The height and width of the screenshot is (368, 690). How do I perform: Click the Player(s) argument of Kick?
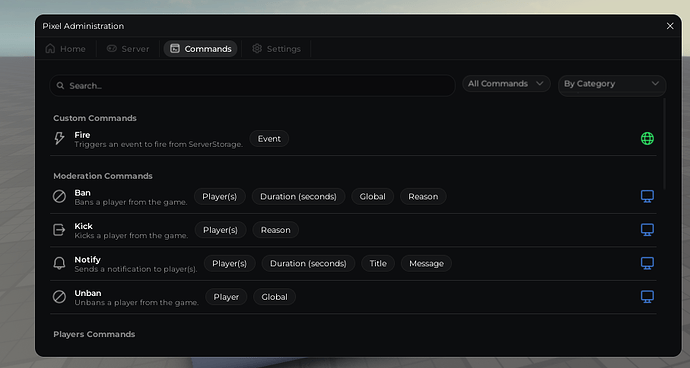(x=220, y=230)
